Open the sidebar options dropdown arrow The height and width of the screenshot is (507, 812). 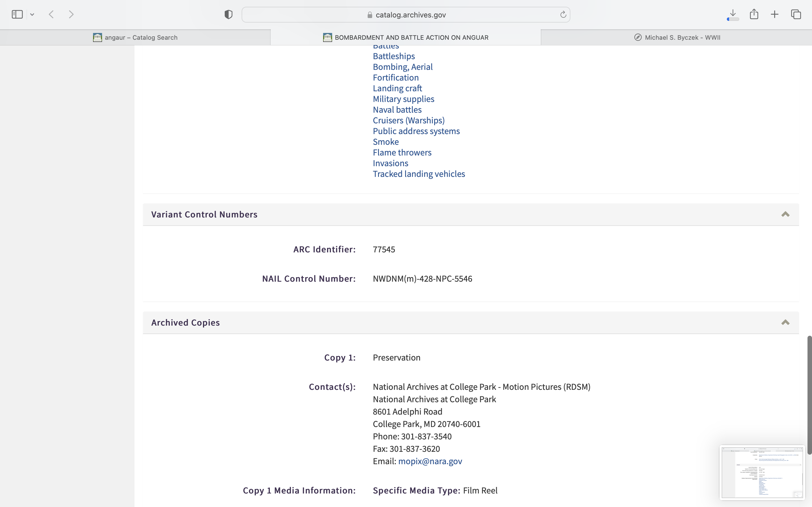[32, 14]
